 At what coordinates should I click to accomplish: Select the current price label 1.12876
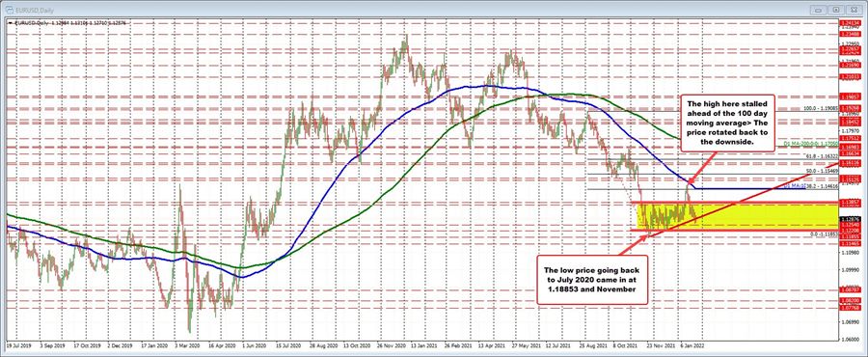pyautogui.click(x=850, y=219)
